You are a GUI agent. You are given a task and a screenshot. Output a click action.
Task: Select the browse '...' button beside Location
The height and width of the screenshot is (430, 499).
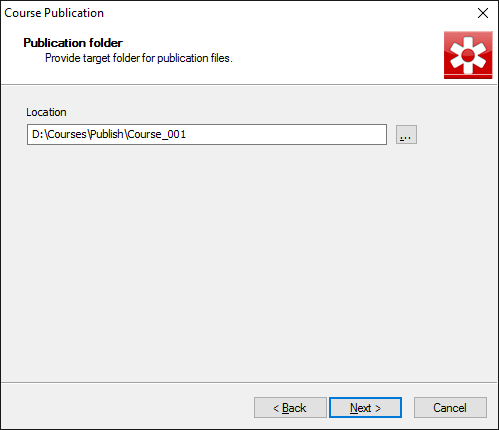point(406,135)
